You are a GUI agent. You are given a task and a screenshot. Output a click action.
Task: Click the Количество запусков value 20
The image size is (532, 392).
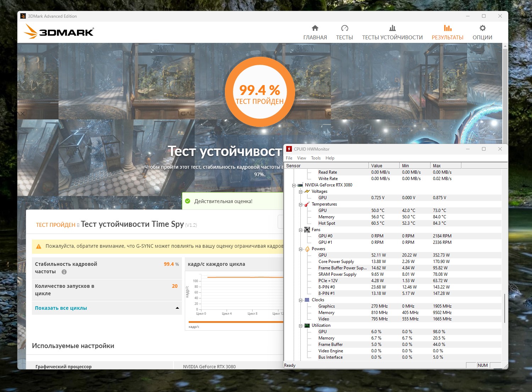[175, 286]
